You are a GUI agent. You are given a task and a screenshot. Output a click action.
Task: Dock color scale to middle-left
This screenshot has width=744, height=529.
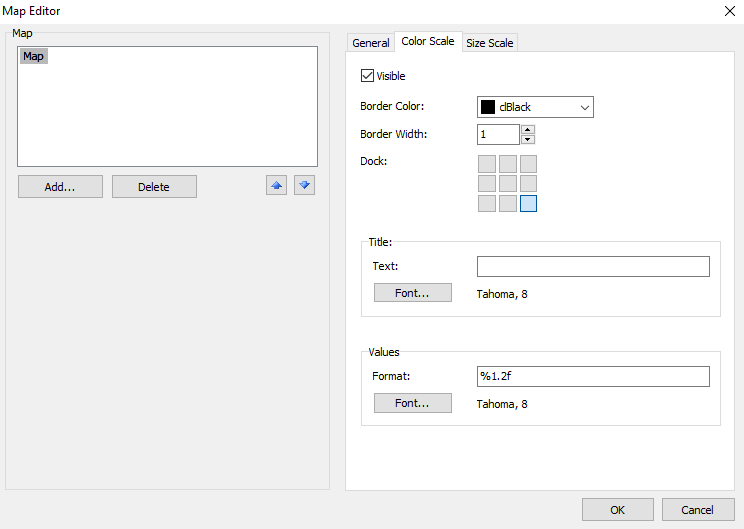(487, 184)
